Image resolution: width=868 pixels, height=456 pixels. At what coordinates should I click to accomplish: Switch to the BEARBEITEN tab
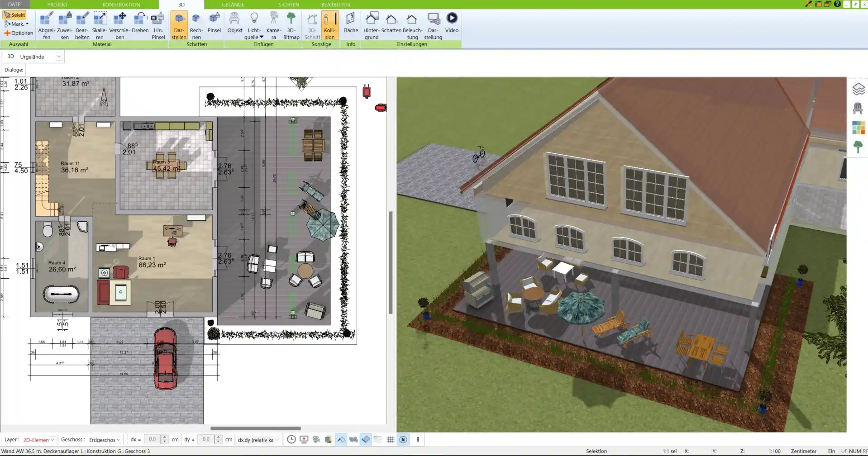[x=335, y=5]
